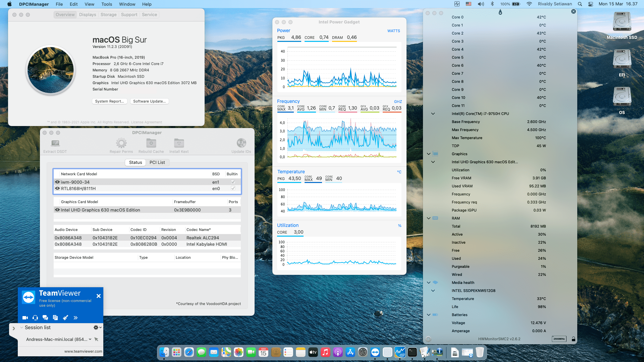Open TeamViewer from the Dock
The image size is (644, 362).
[375, 352]
